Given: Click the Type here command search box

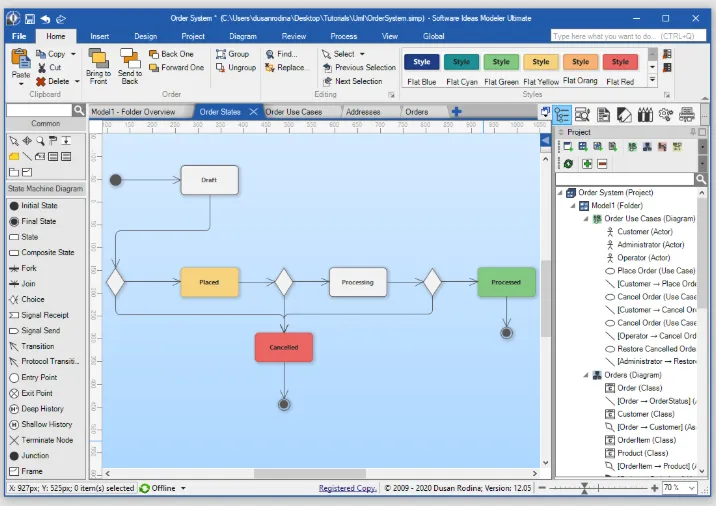Looking at the screenshot, I should tap(628, 36).
